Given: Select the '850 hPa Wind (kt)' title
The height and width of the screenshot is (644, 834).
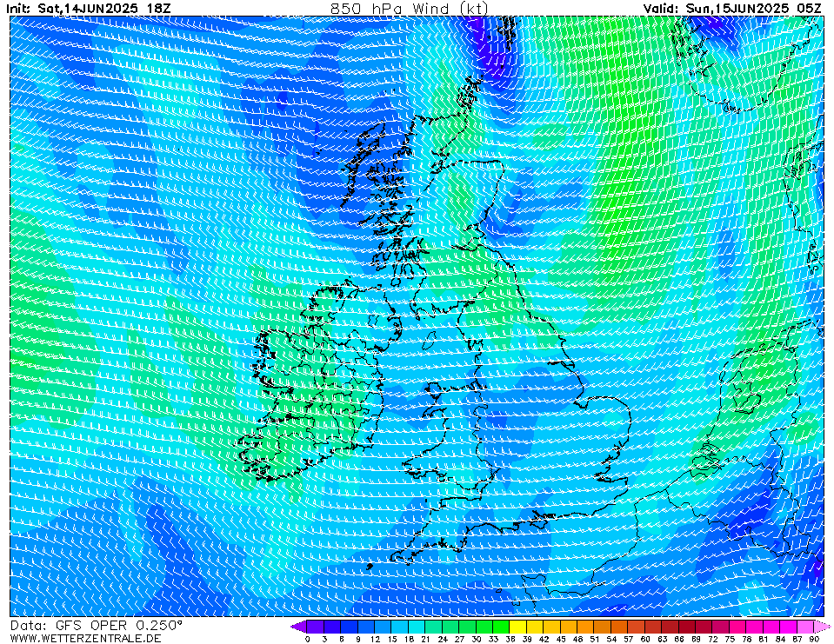Looking at the screenshot, I should point(409,8).
